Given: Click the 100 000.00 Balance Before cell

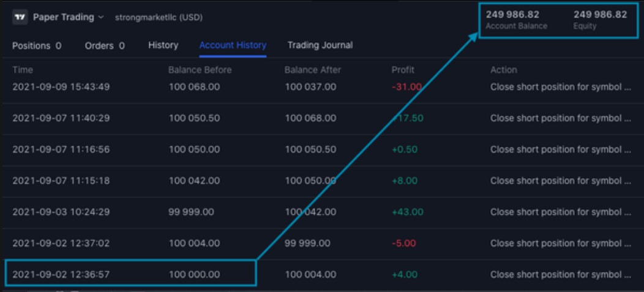Looking at the screenshot, I should pos(194,274).
